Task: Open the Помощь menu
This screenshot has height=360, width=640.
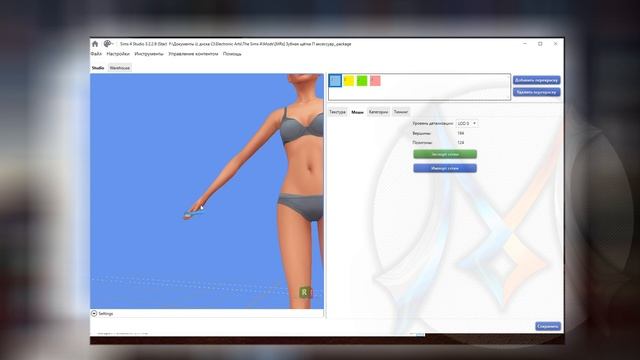Action: point(232,54)
